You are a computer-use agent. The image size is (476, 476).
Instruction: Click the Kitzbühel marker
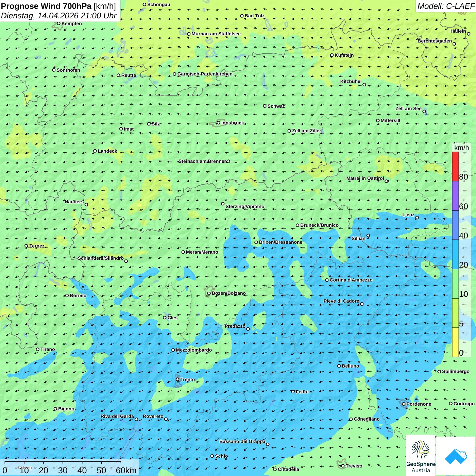tap(364, 85)
